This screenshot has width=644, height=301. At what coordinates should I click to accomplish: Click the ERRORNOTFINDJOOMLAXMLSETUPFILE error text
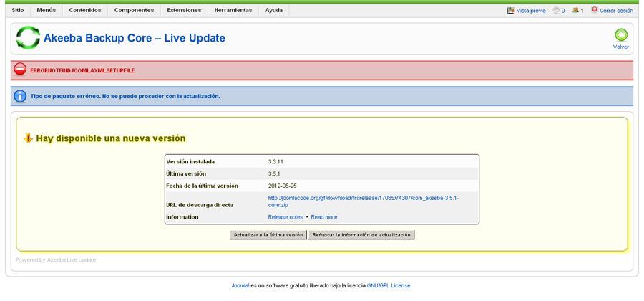click(x=82, y=71)
